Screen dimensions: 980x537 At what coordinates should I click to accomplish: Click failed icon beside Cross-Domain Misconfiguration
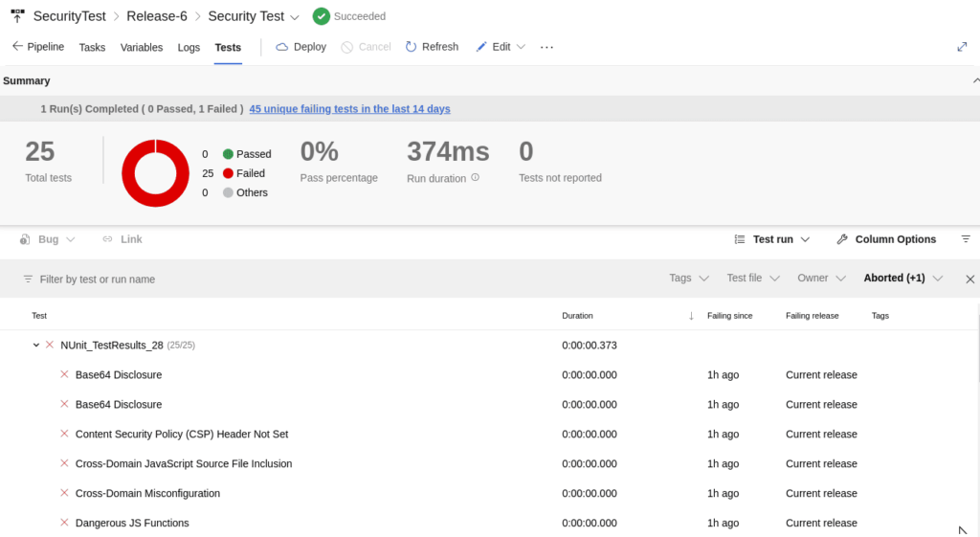click(64, 493)
